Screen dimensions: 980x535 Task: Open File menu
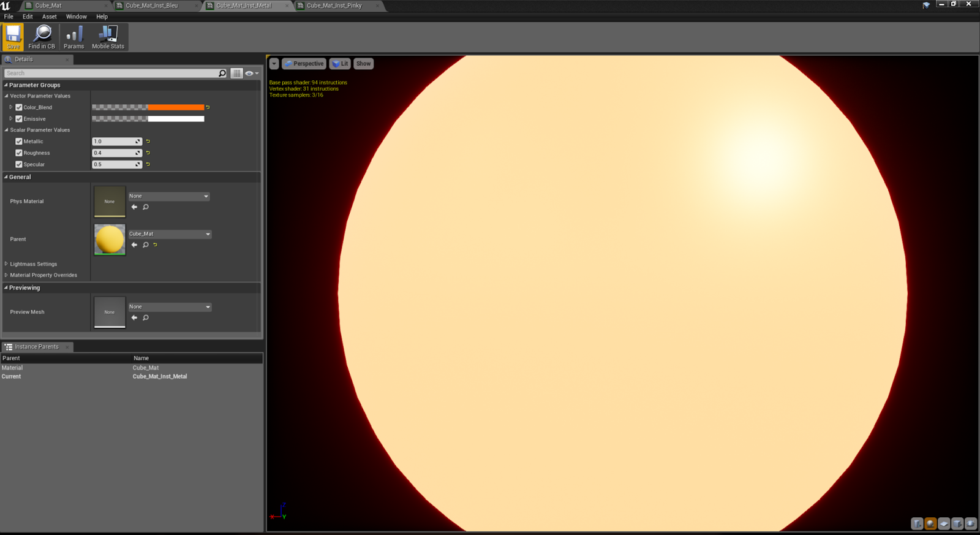[9, 17]
